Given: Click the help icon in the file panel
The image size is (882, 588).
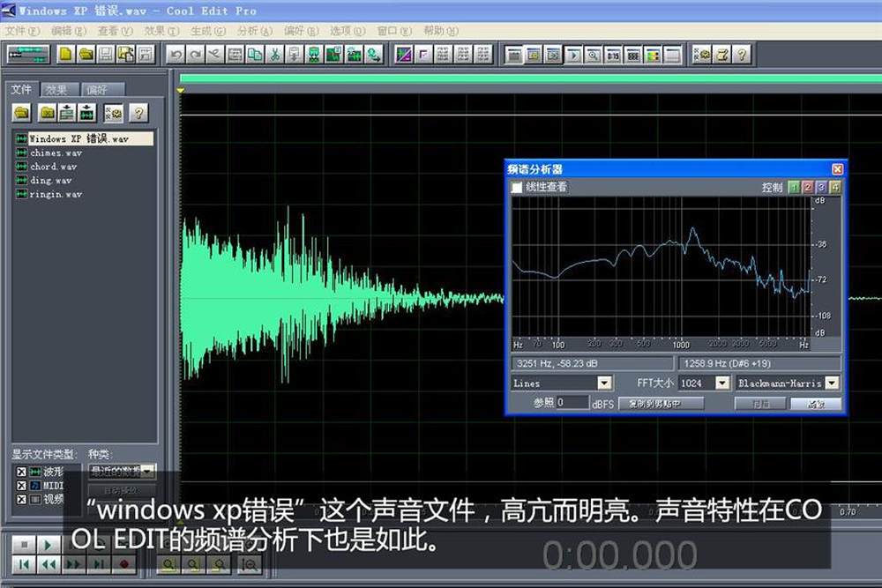Looking at the screenshot, I should pyautogui.click(x=138, y=113).
